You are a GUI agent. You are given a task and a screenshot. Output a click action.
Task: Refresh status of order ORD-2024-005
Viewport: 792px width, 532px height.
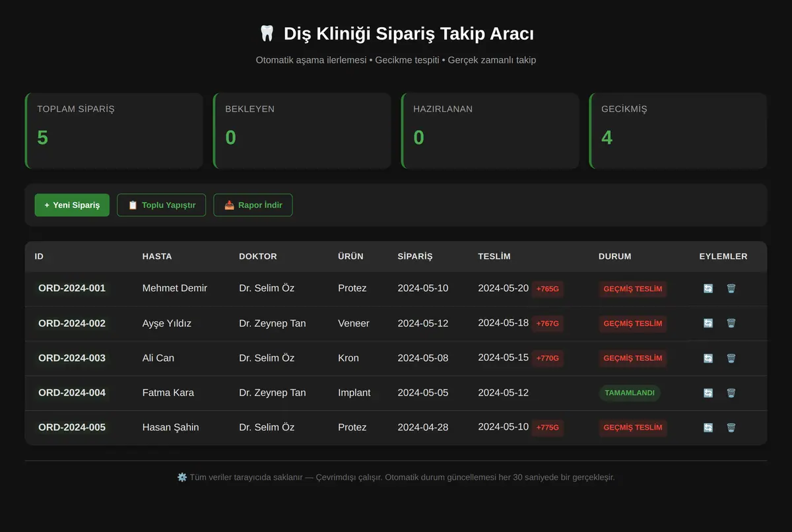click(x=708, y=428)
